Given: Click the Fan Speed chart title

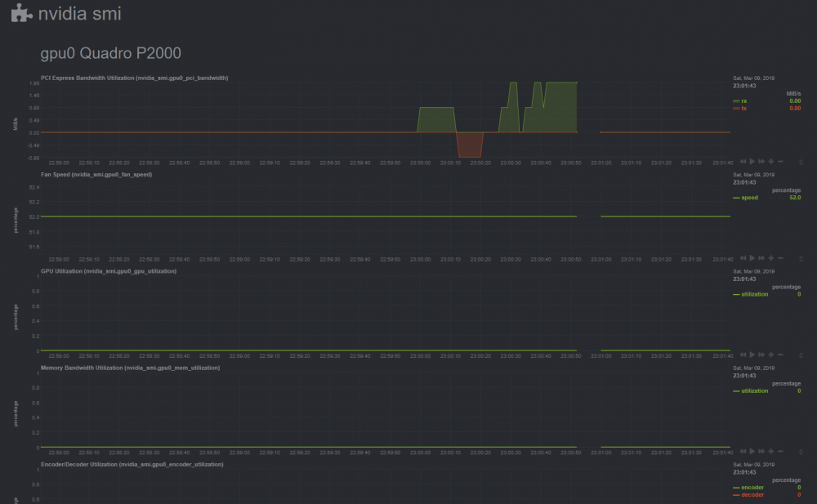Looking at the screenshot, I should (96, 175).
